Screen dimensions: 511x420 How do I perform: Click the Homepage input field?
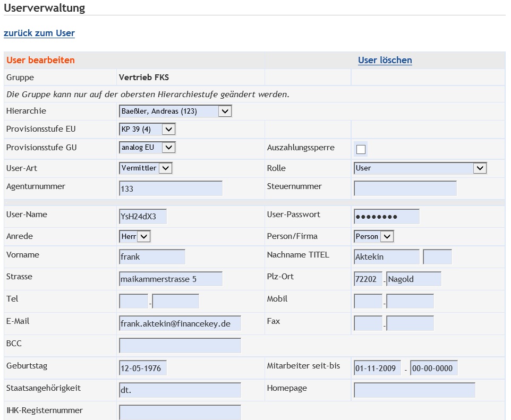(414, 390)
